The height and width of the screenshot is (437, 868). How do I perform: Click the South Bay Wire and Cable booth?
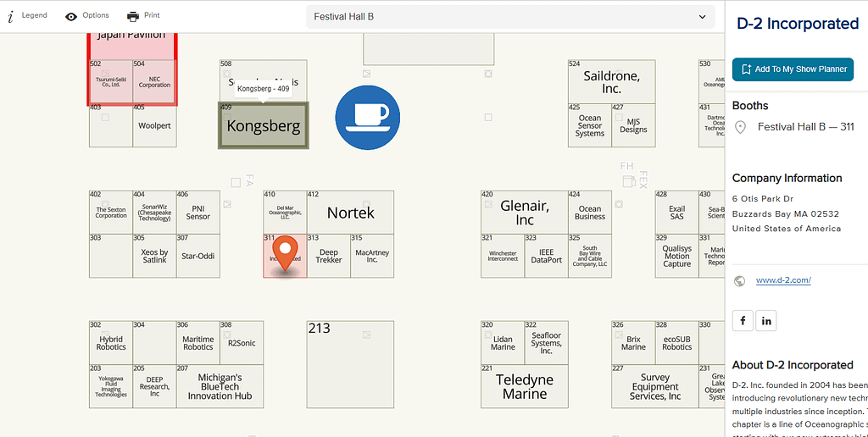590,256
